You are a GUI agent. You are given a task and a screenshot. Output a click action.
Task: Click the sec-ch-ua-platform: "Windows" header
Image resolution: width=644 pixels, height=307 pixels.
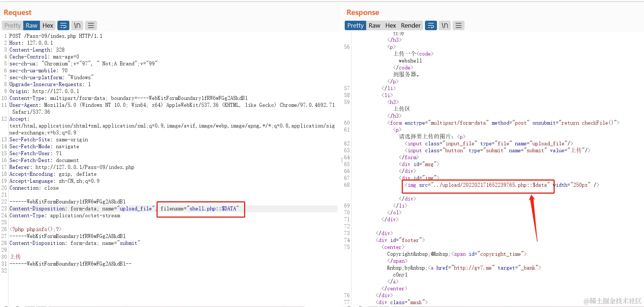pos(52,77)
